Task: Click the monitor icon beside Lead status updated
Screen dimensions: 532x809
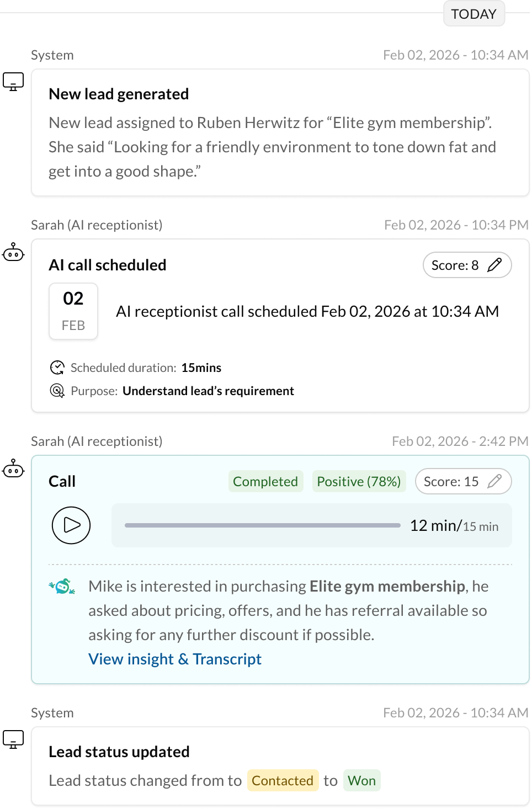Action: coord(13,739)
